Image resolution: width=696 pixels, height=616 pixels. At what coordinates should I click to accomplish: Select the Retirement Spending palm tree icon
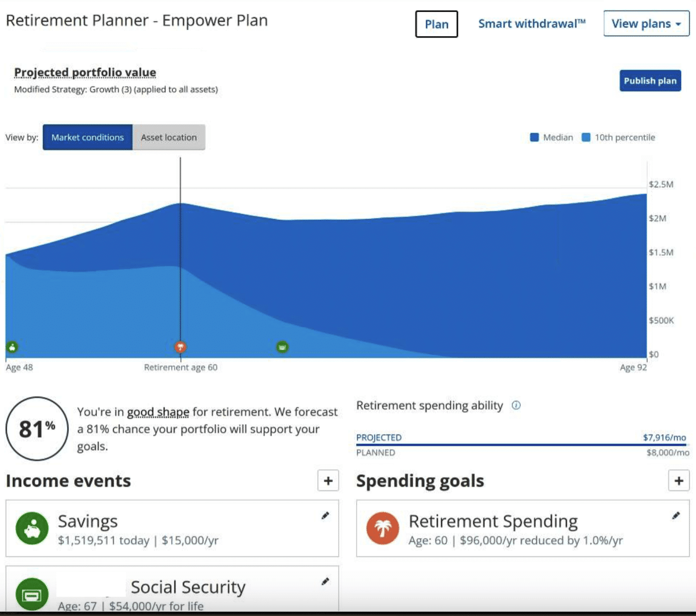pyautogui.click(x=382, y=528)
